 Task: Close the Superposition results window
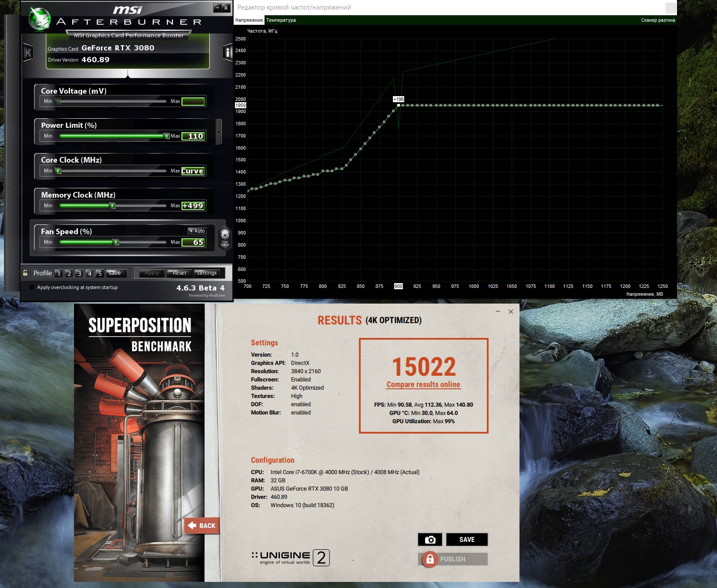511,311
